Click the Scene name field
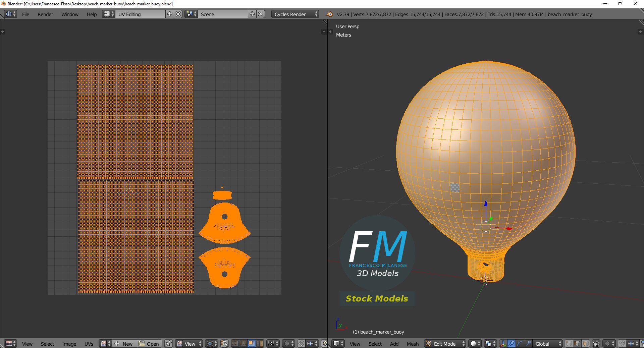The width and height of the screenshot is (644, 348). point(223,14)
